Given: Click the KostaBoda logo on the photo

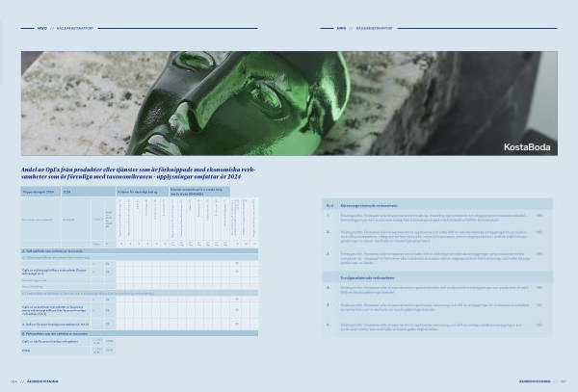Looking at the screenshot, I should coord(526,146).
